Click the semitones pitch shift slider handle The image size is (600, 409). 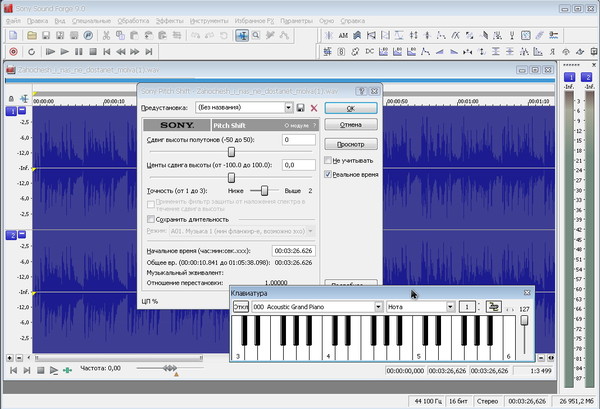click(231, 152)
